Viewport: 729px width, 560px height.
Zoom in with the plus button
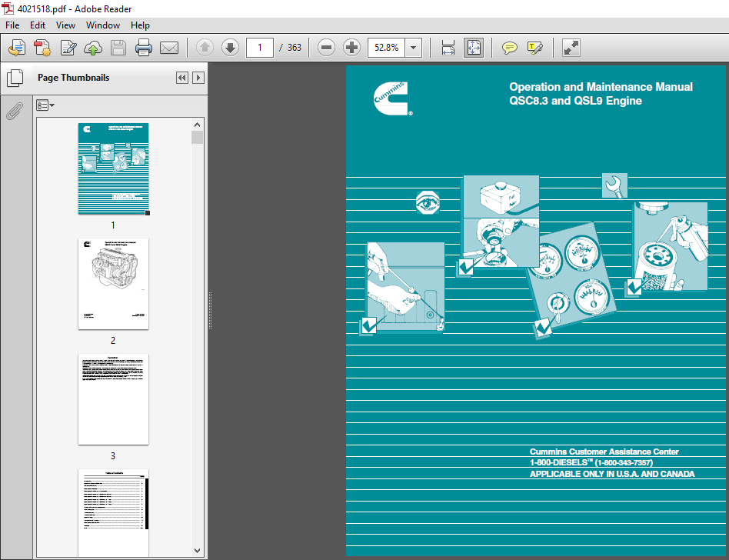click(x=351, y=48)
